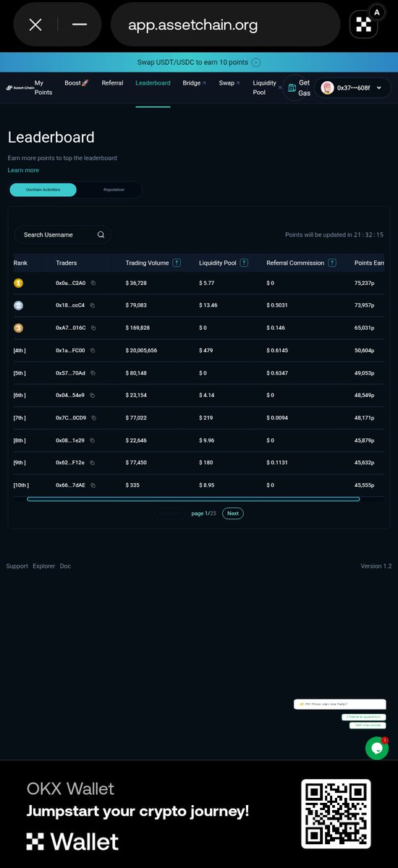
Task: Click the Referral Commission column header
Action: pos(295,263)
